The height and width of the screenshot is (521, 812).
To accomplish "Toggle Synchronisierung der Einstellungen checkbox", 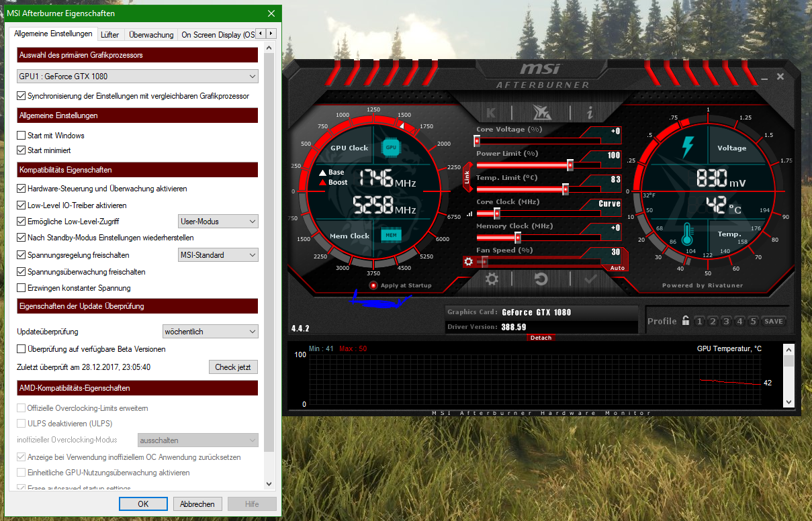I will (x=21, y=96).
